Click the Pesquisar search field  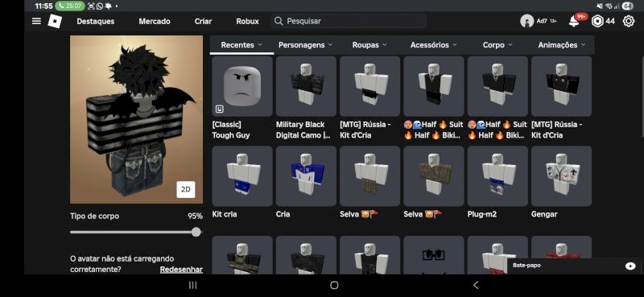[348, 21]
